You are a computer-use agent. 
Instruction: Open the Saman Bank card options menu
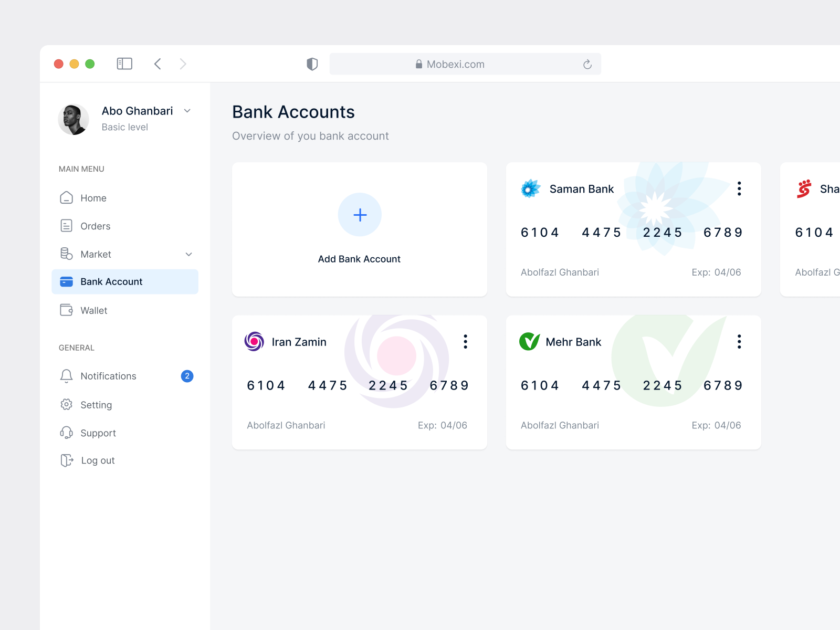click(x=739, y=188)
